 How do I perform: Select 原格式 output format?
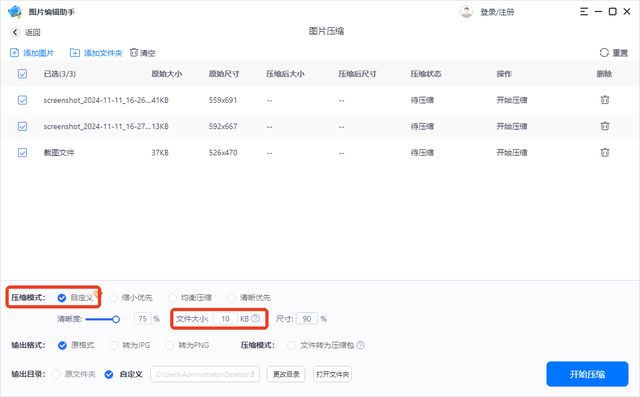(62, 346)
